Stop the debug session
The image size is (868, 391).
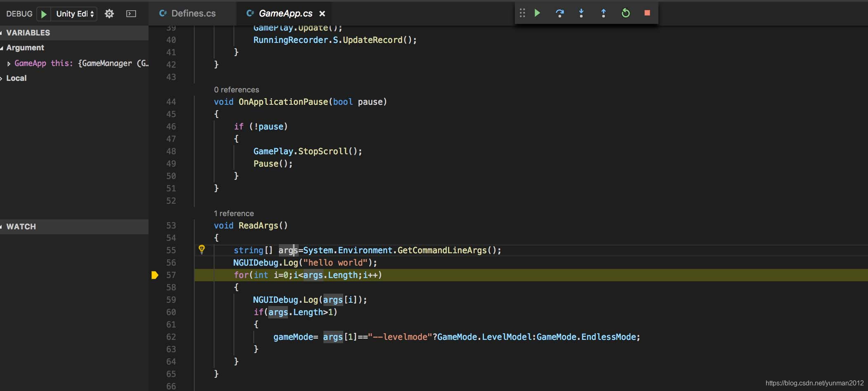647,13
